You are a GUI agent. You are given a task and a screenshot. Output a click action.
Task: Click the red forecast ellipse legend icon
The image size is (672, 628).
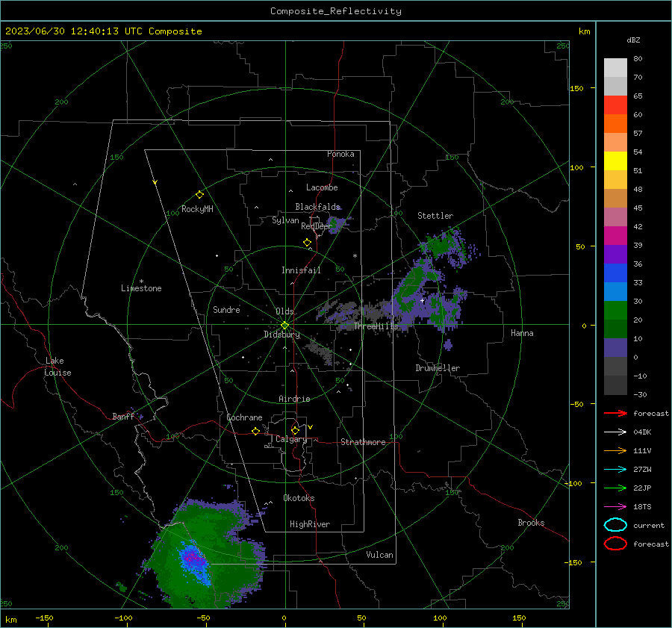pos(615,544)
